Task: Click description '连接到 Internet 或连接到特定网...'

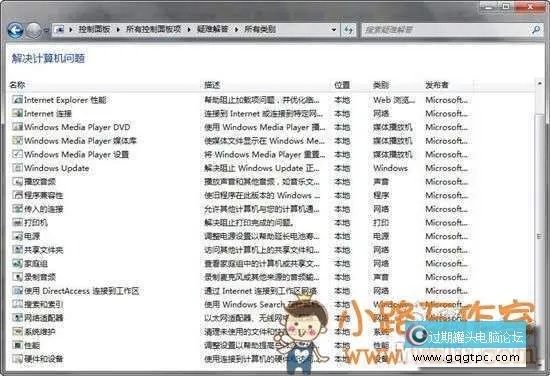Action: pyautogui.click(x=263, y=114)
